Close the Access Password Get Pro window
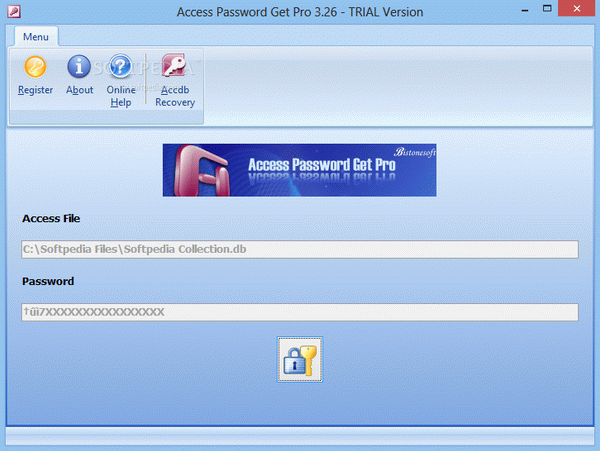Viewport: 600px width, 451px height. coord(577,8)
